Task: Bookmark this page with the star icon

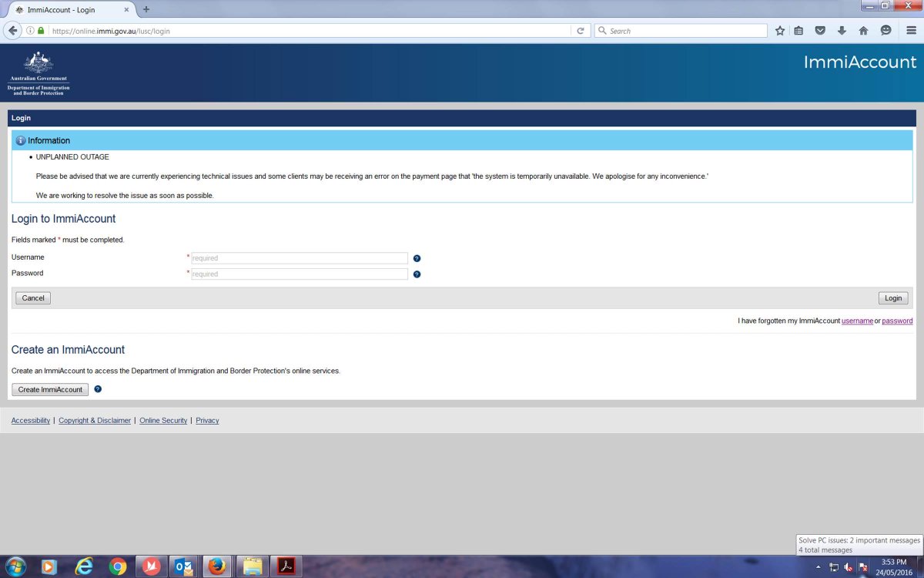Action: (780, 31)
